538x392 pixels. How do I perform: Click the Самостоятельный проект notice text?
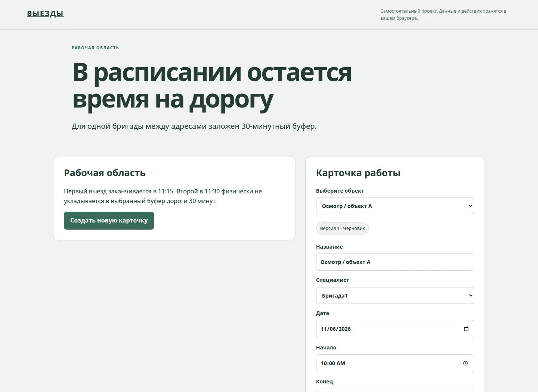click(443, 15)
